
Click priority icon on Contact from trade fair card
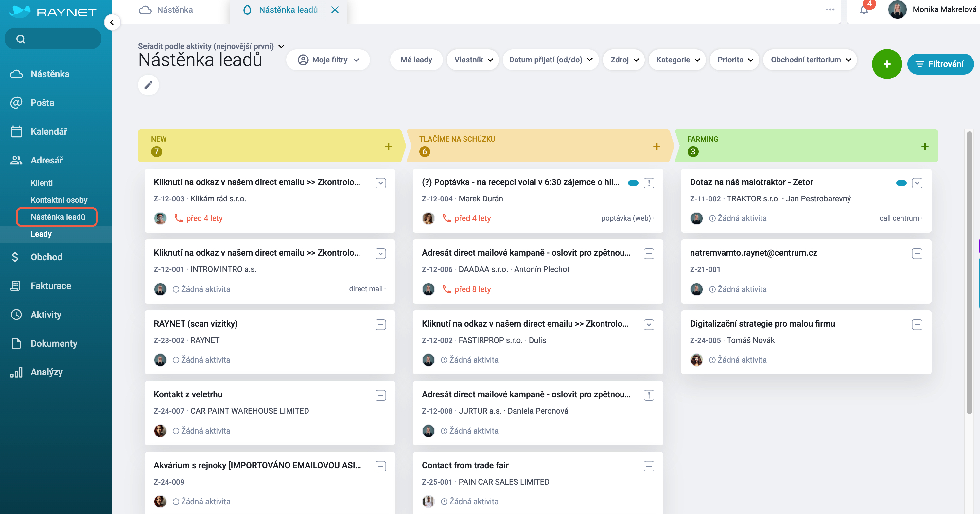(649, 466)
